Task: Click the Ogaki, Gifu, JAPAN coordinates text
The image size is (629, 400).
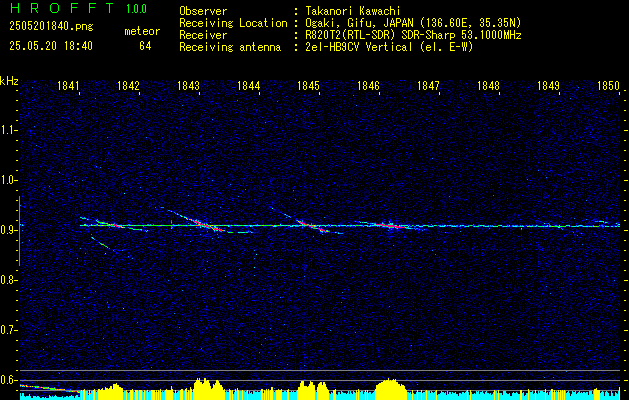Action: coord(413,23)
